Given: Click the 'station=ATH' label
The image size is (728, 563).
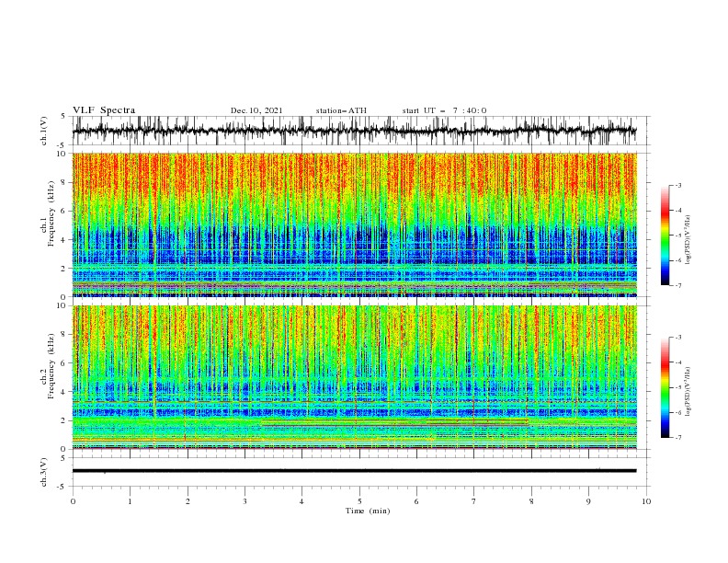Looking at the screenshot, I should pos(341,110).
